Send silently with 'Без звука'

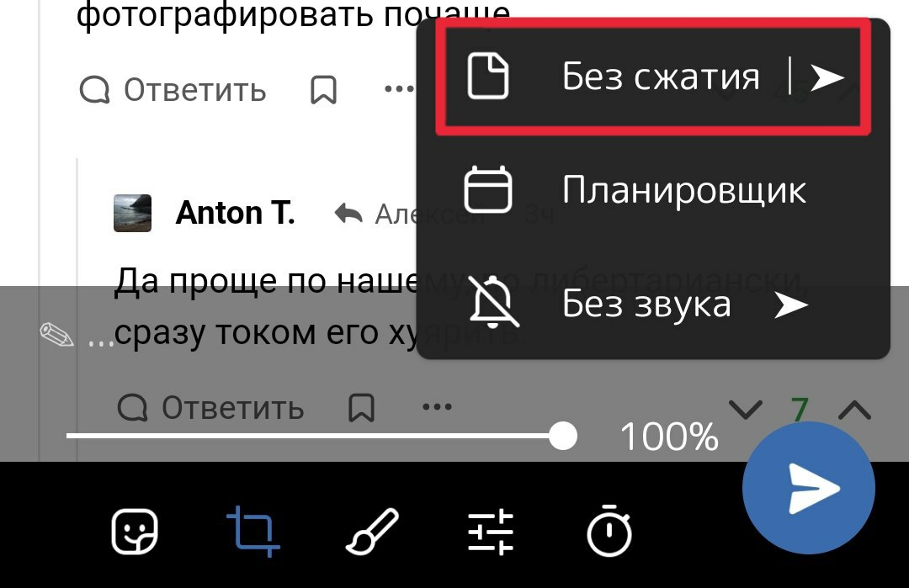click(x=653, y=304)
